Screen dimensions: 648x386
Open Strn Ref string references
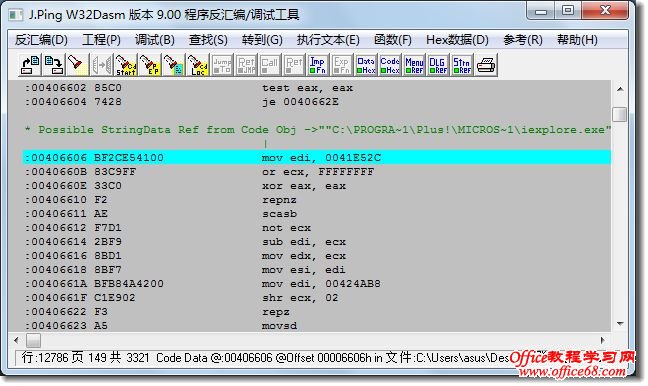pos(462,65)
